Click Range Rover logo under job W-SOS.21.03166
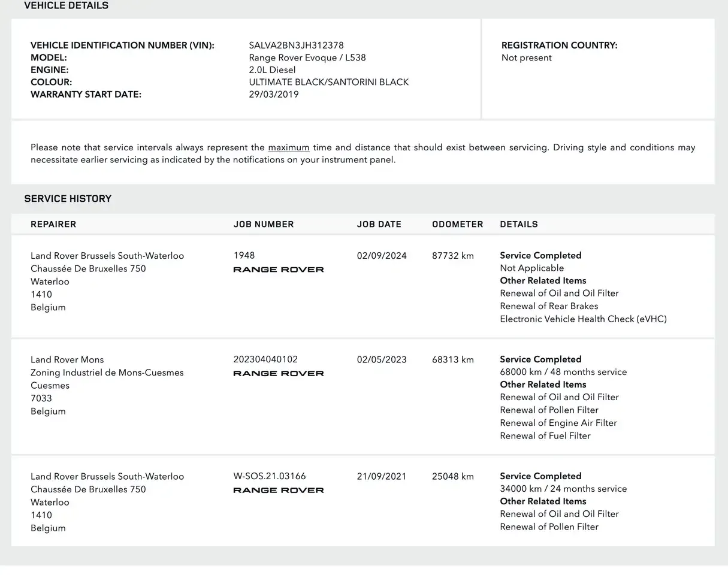Image resolution: width=728 pixels, height=575 pixels. [278, 490]
